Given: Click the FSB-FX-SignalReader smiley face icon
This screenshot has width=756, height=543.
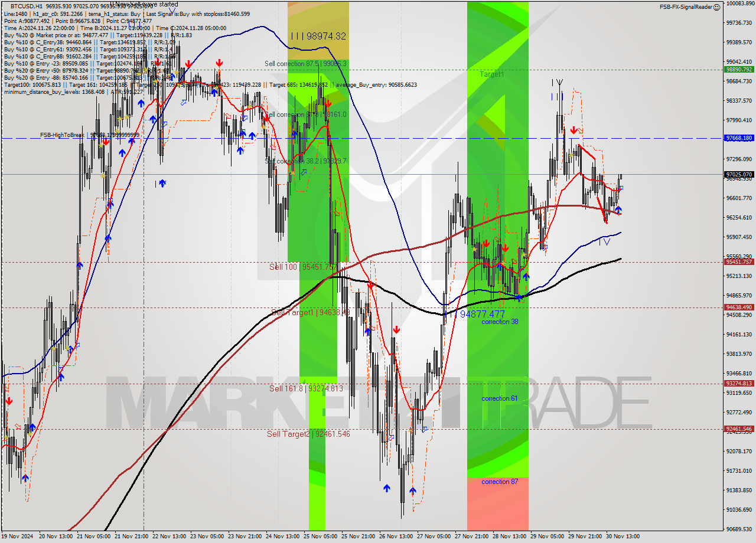Looking at the screenshot, I should [x=716, y=7].
